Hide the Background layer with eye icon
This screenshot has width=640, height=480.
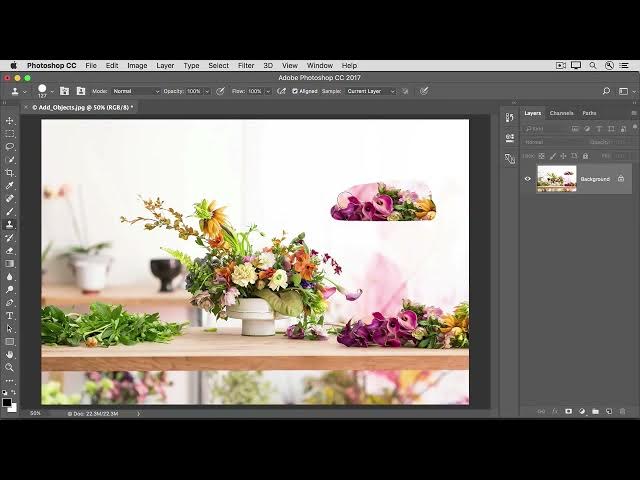(x=528, y=179)
